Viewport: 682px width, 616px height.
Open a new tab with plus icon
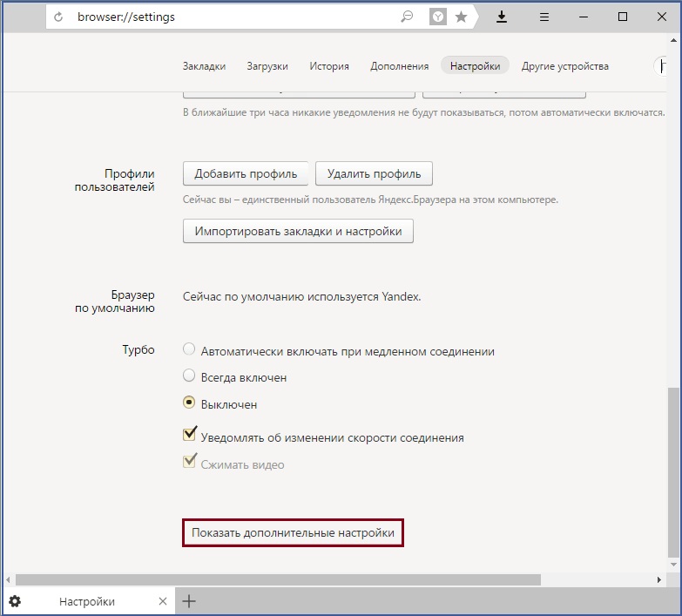pos(189,601)
